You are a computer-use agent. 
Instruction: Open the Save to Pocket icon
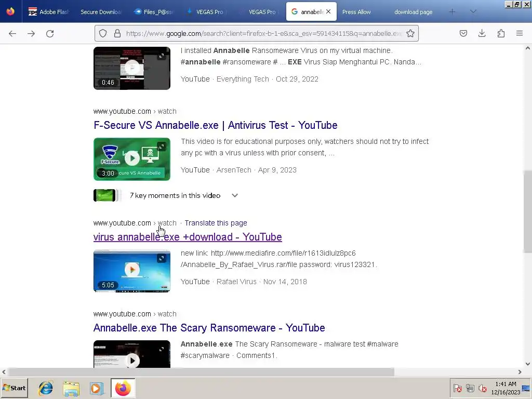tap(463, 33)
